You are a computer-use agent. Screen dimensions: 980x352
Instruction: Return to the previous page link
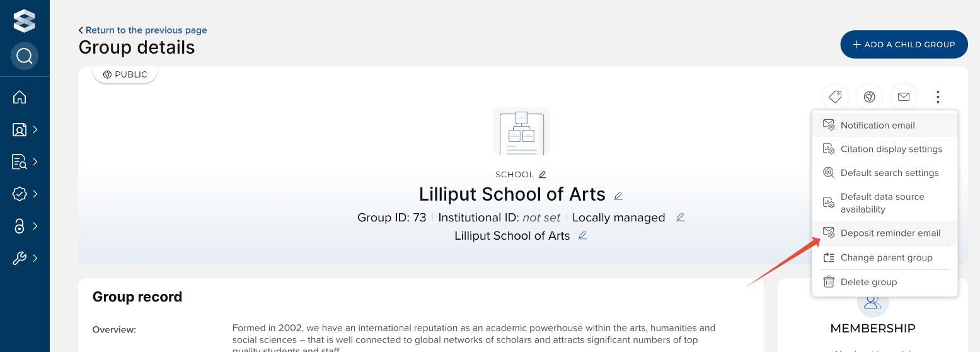tap(146, 30)
